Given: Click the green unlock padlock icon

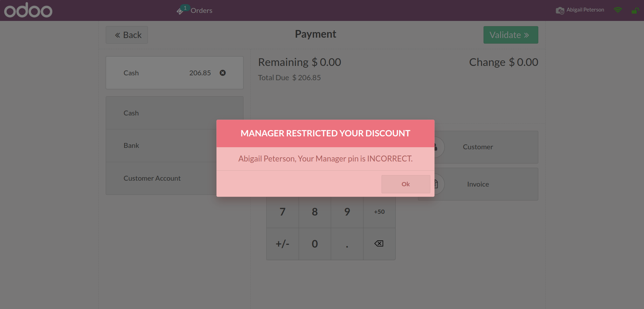Looking at the screenshot, I should tap(635, 11).
